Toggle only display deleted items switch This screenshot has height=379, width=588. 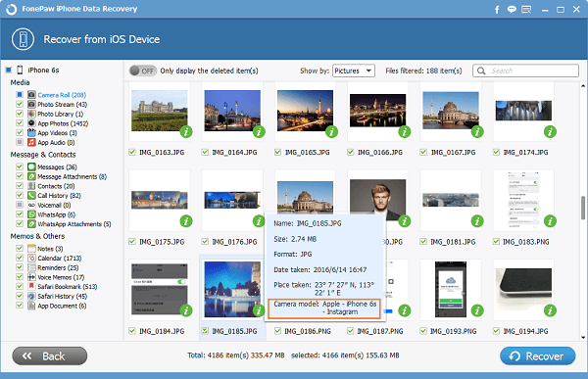click(143, 71)
